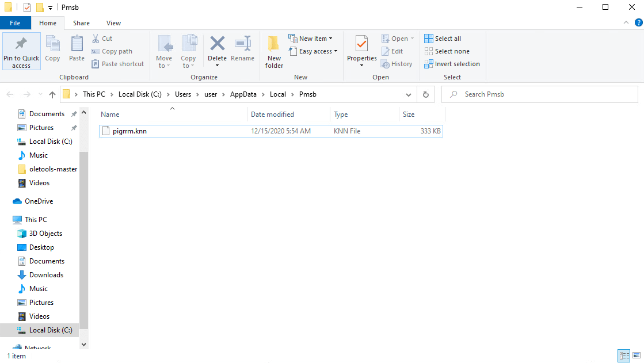Sort by the Type column header

(365, 114)
